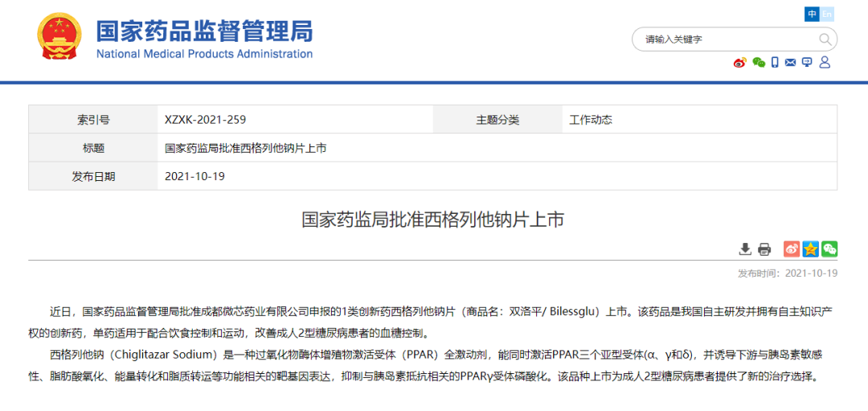The height and width of the screenshot is (411, 868).
Task: Switch language to English (En)
Action: pos(827,14)
